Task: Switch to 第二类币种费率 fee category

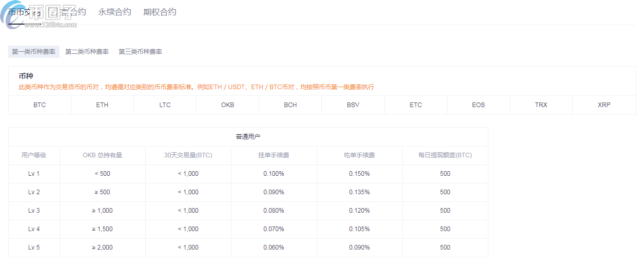Action: 87,52
